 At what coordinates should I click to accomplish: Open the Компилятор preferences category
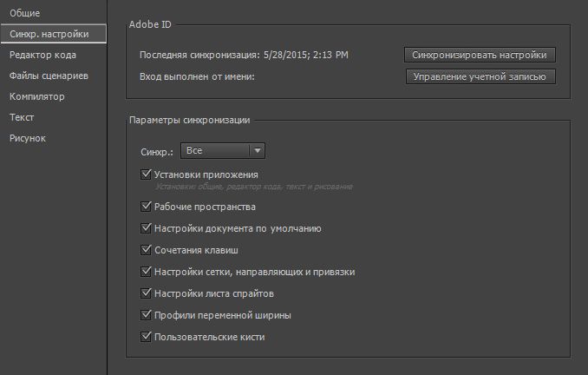tap(37, 96)
